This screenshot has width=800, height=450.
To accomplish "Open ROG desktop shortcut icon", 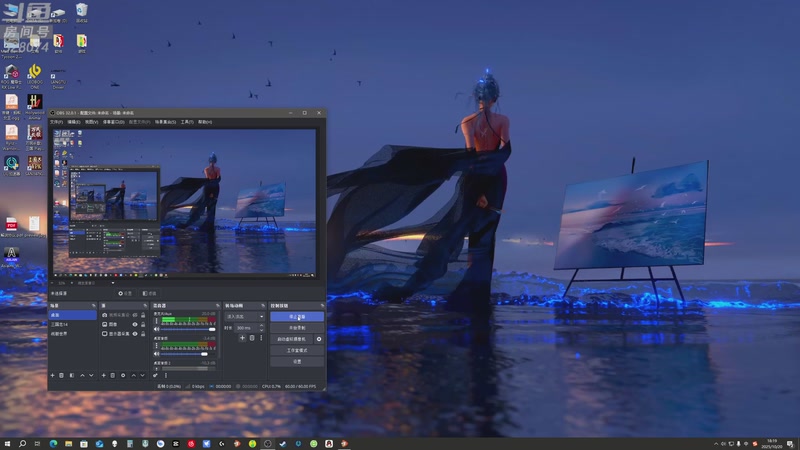I will pyautogui.click(x=11, y=77).
